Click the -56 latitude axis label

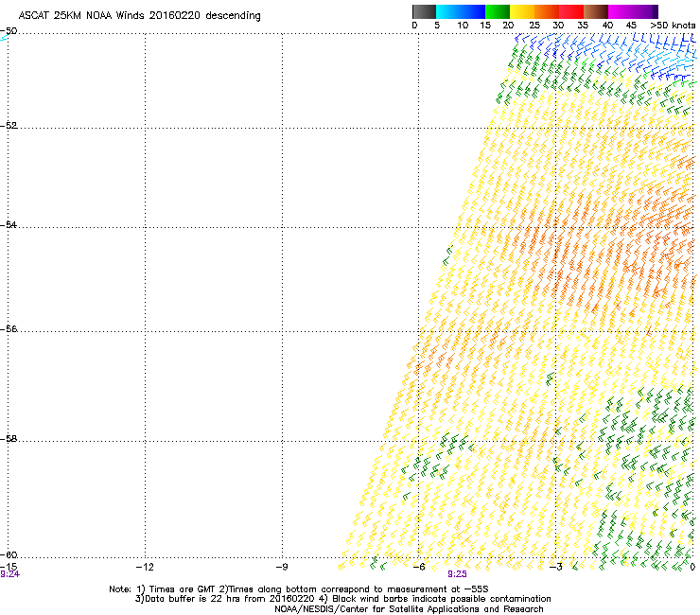(x=9, y=329)
